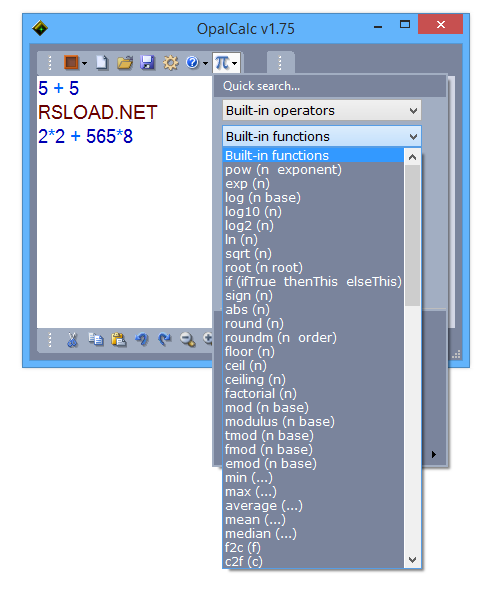Open a file using the folder icon
The image size is (491, 599).
click(x=125, y=62)
